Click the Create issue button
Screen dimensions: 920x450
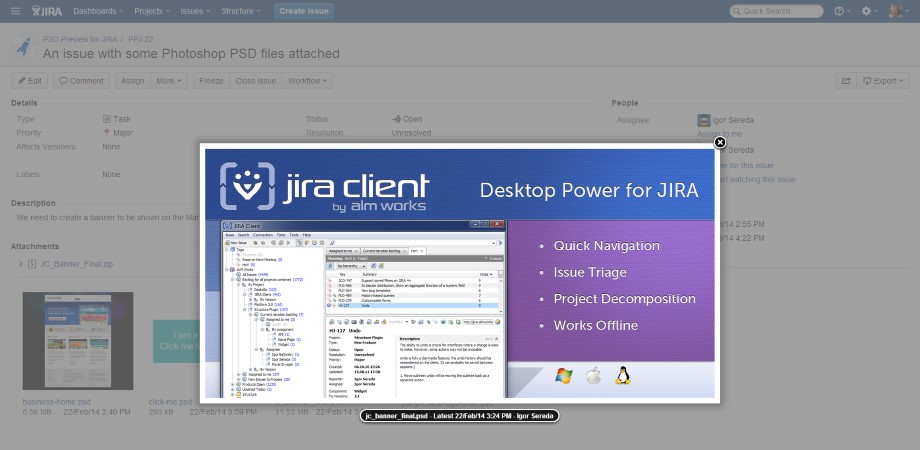click(304, 11)
